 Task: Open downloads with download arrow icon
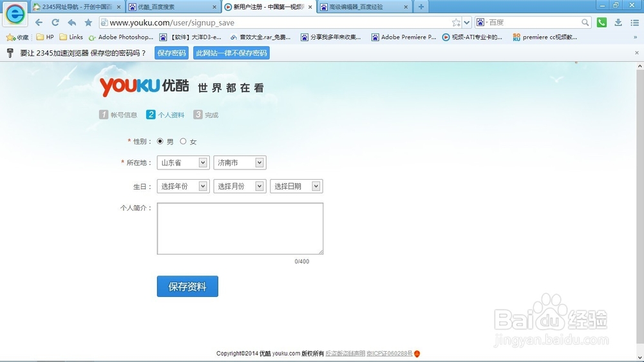[618, 23]
